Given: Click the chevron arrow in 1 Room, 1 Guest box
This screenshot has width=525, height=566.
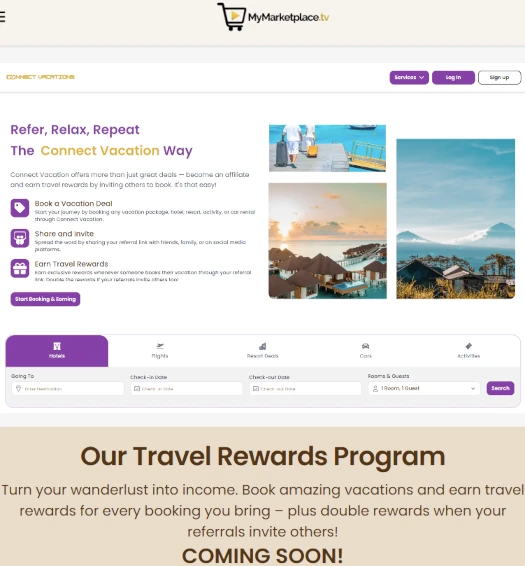Looking at the screenshot, I should 473,388.
